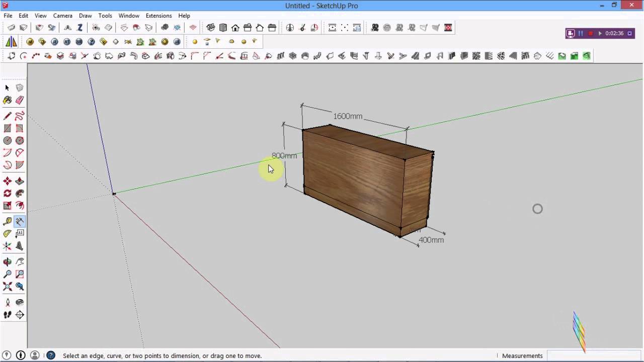This screenshot has height=362, width=644.
Task: Stop the screen recording
Action: 590,33
